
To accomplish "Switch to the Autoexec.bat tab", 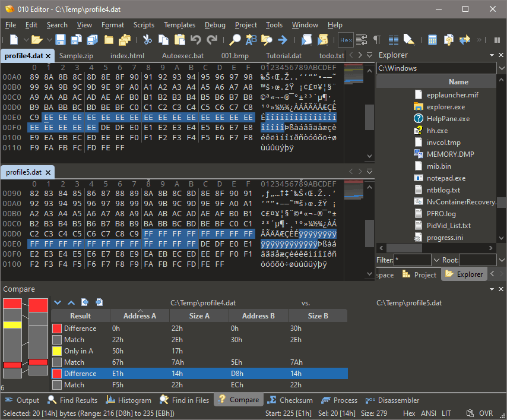I will point(182,56).
